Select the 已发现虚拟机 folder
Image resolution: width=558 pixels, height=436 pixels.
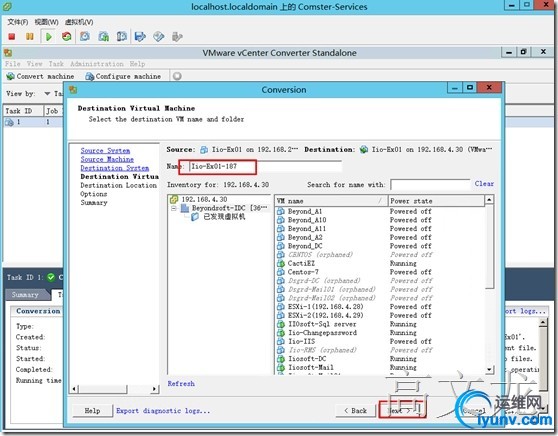[x=224, y=217]
